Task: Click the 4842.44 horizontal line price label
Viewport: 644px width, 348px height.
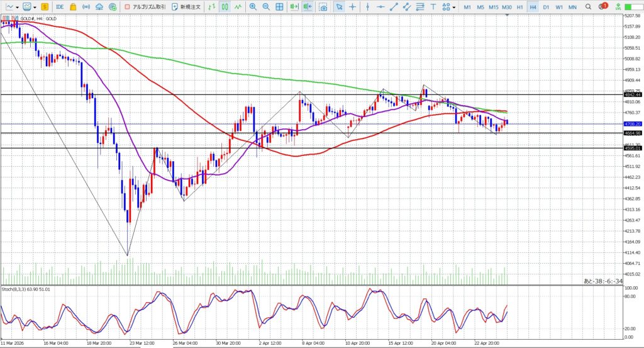Action: point(628,94)
